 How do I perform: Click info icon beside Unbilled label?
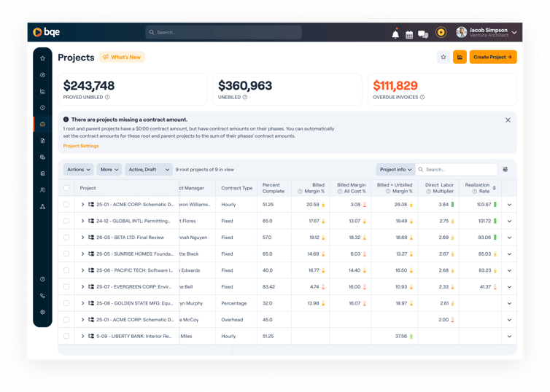pos(245,98)
